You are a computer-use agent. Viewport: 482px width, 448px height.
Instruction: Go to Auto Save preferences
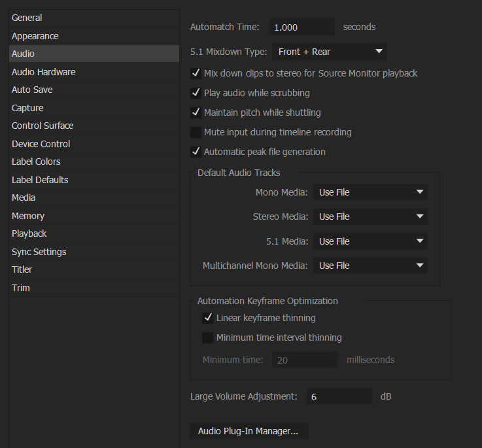(94, 90)
